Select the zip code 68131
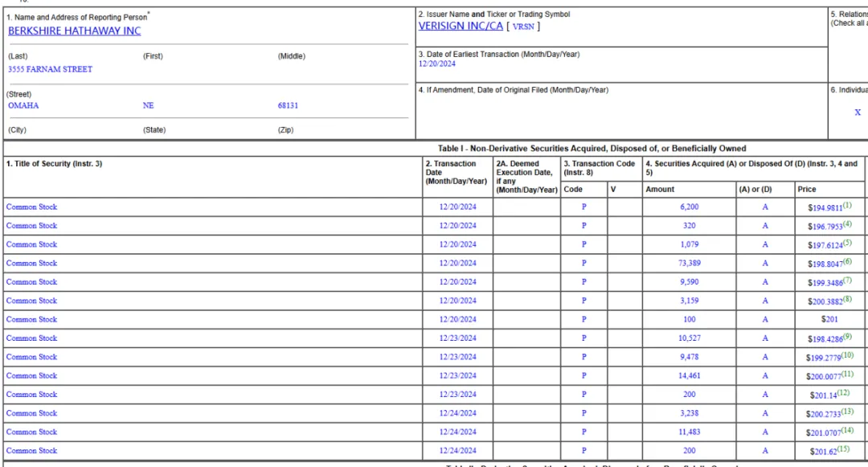Viewport: 868px width, 467px height. 288,105
